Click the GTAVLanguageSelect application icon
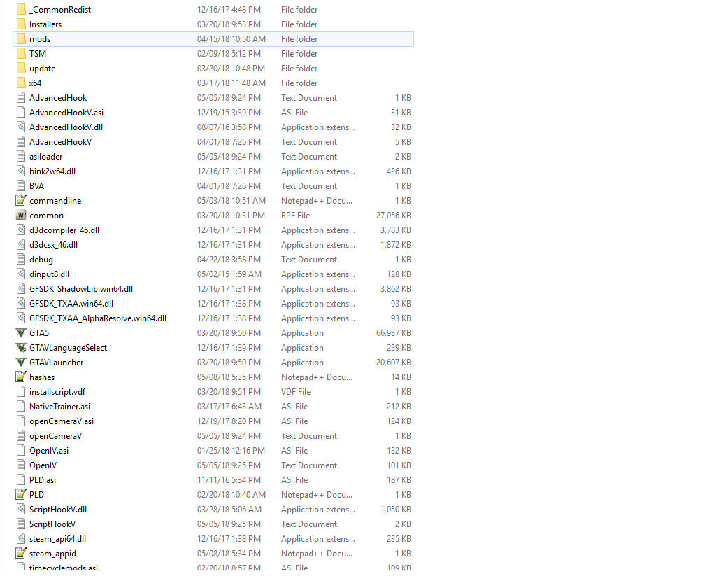The image size is (728, 576). point(21,348)
